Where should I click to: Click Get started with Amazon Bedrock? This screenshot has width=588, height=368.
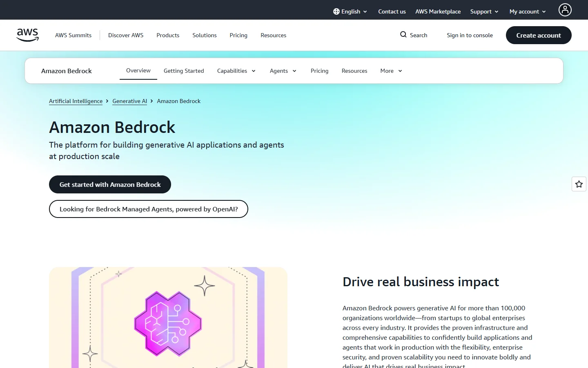[x=110, y=184]
